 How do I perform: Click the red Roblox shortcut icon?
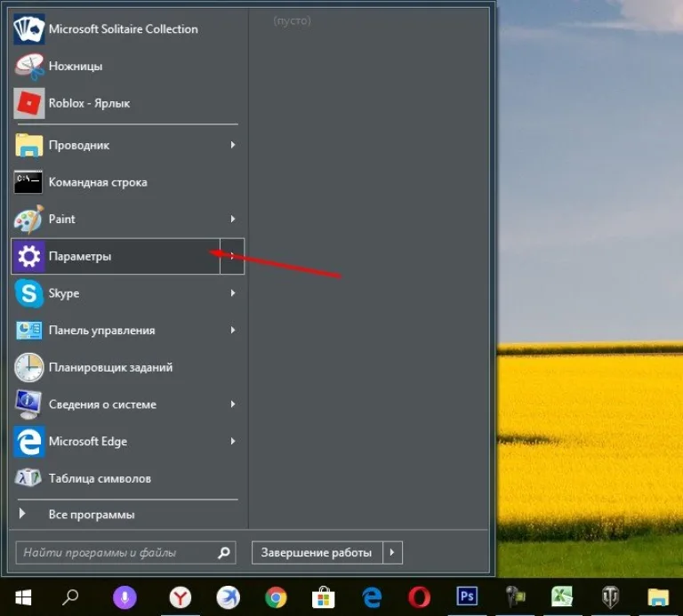[28, 103]
